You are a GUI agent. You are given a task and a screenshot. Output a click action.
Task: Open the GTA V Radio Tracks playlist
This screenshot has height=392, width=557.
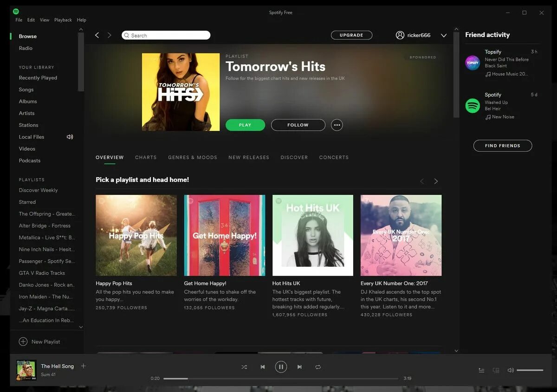point(42,273)
